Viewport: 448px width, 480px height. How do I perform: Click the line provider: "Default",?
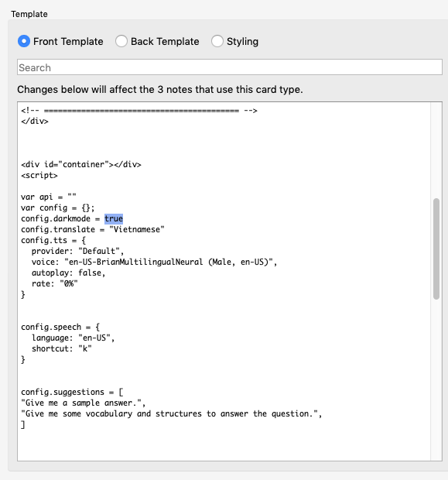point(77,252)
